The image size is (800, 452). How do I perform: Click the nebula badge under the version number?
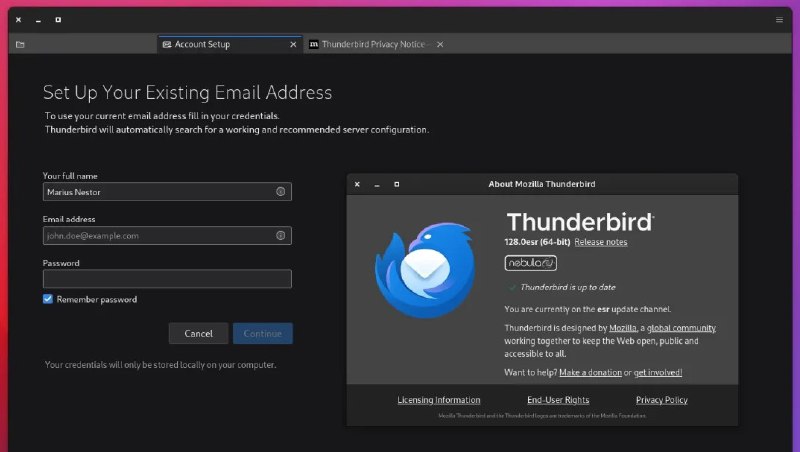pos(531,263)
